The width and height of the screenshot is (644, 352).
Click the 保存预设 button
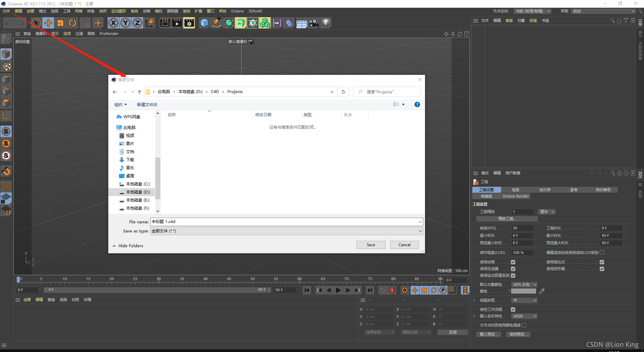coord(518,334)
